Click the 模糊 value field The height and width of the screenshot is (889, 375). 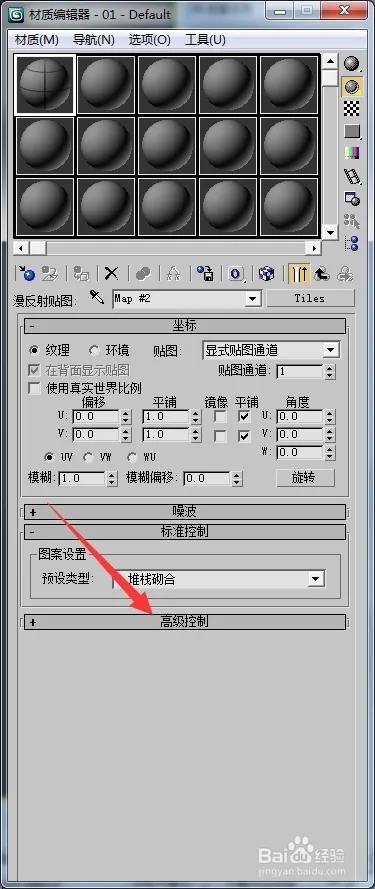(82, 478)
